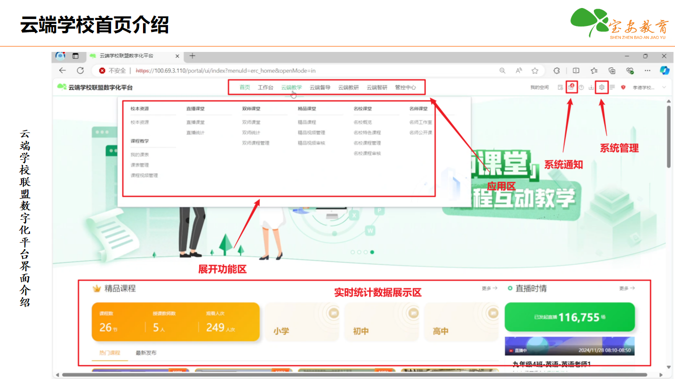
Task: Open the 管控中心 menu item
Action: point(405,87)
